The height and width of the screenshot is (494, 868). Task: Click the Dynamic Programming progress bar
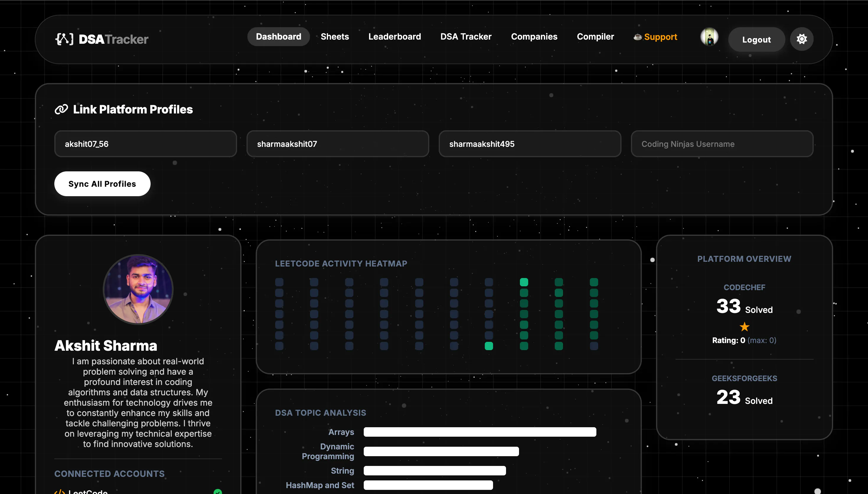441,451
